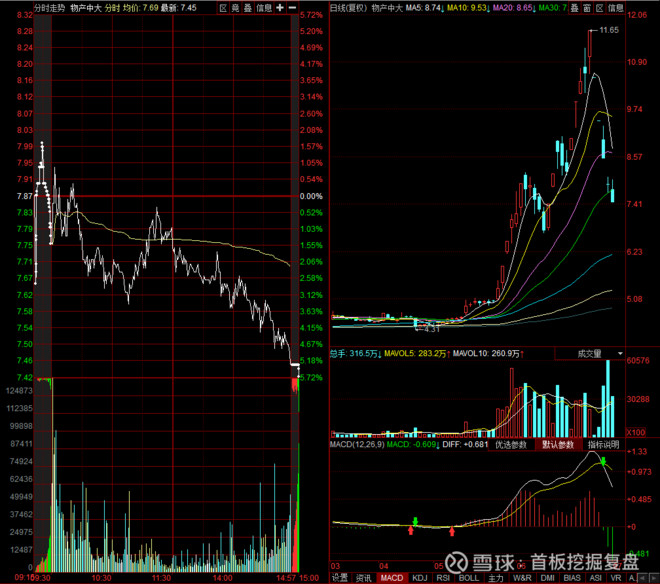Viewport: 660px width, 584px height.
Task: Click the 分时走势 intraday title label
Action: point(50,8)
